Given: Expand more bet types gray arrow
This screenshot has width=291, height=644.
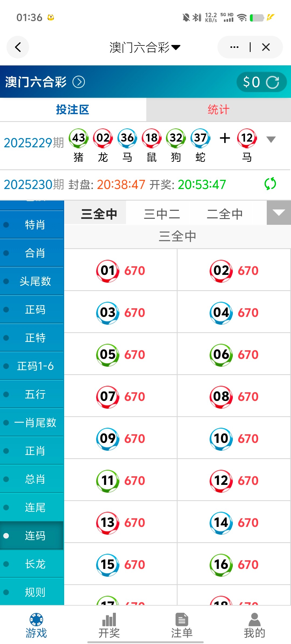Looking at the screenshot, I should (279, 213).
